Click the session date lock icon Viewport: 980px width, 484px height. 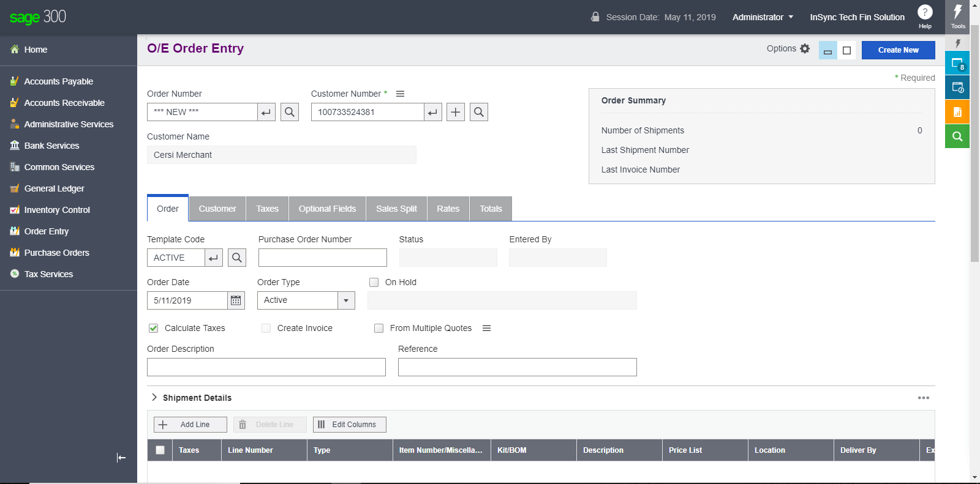pos(595,17)
